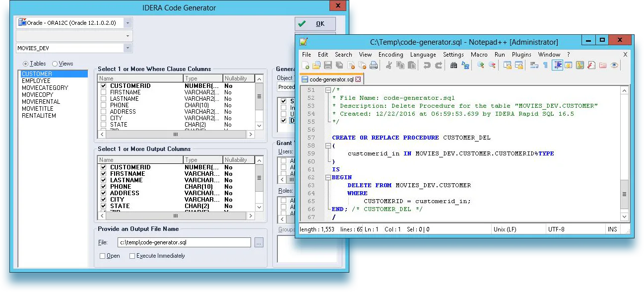Toggle word wrap in Notepad++ toolbar
Screen dimensions: 644x292
pyautogui.click(x=534, y=65)
